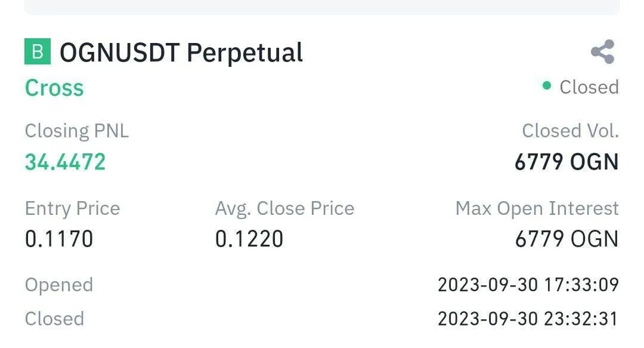Click the Entry Price label
The image size is (644, 348).
(x=72, y=208)
